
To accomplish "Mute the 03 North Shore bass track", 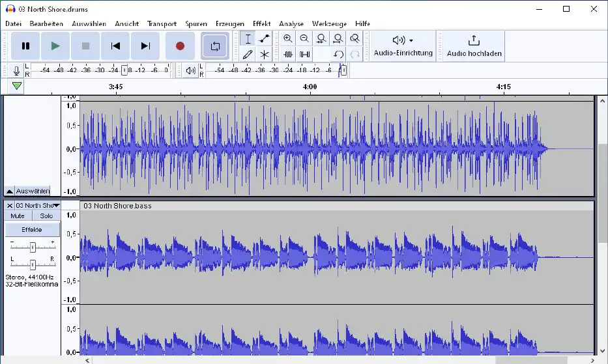I will [18, 216].
